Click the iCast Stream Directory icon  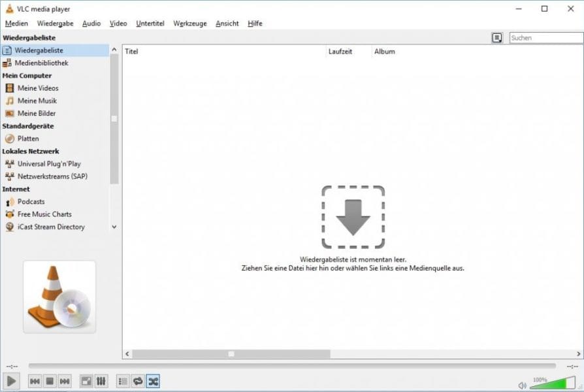tap(10, 227)
